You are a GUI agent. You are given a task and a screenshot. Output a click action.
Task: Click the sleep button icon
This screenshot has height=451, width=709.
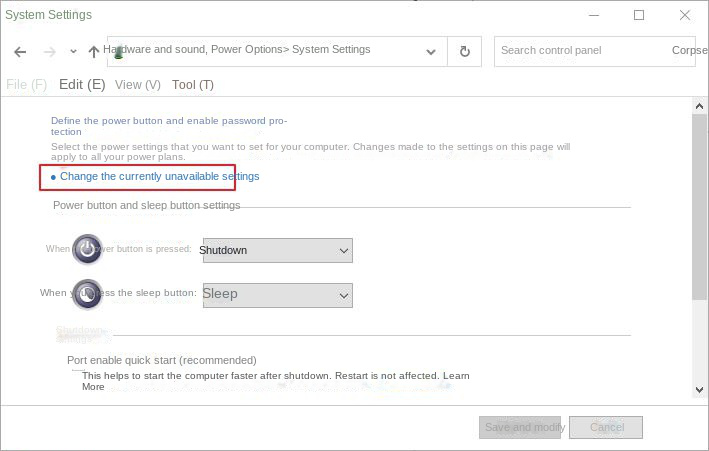click(x=88, y=294)
